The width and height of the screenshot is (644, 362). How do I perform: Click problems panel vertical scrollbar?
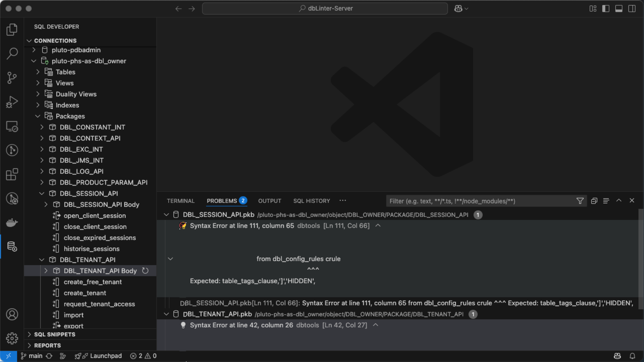coord(641,259)
